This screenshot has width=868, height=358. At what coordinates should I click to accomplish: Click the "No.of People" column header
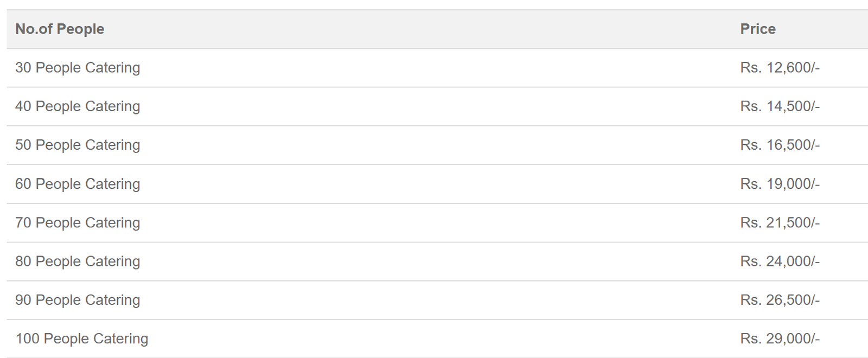(x=60, y=29)
